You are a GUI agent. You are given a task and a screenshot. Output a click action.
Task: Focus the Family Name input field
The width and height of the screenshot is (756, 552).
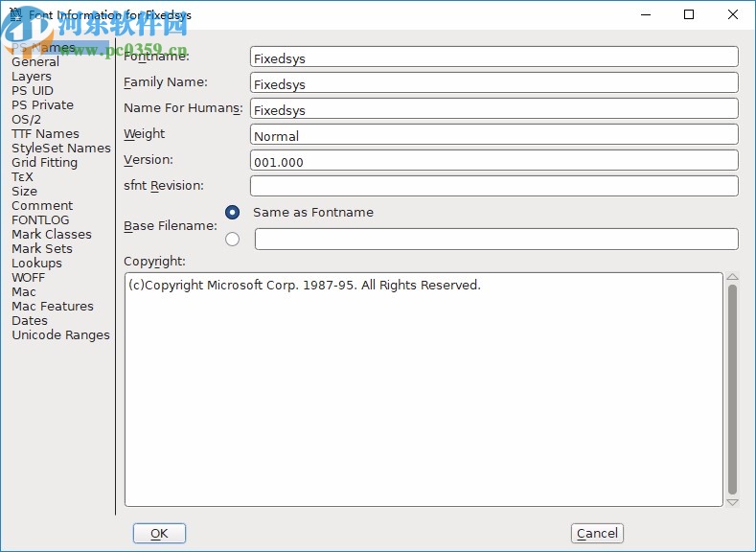coord(493,84)
